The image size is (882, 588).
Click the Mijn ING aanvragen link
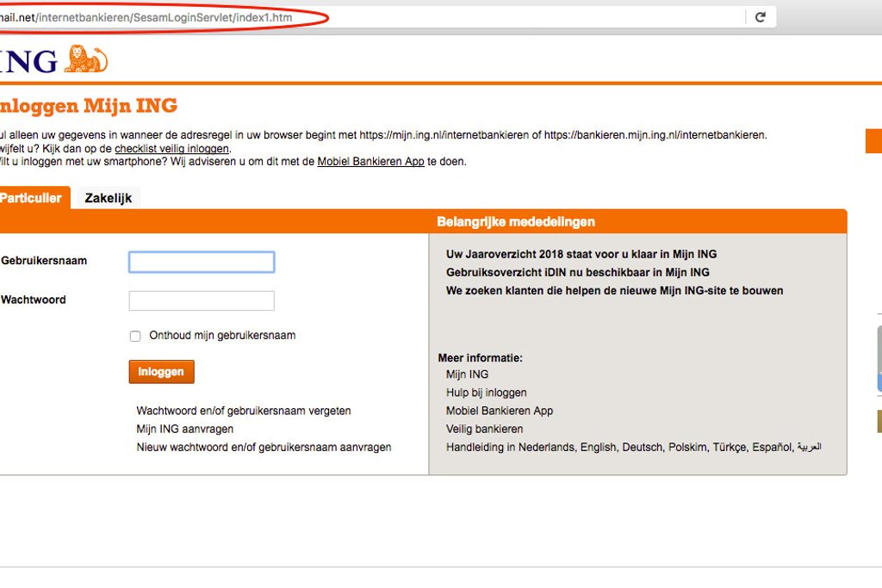(x=185, y=429)
